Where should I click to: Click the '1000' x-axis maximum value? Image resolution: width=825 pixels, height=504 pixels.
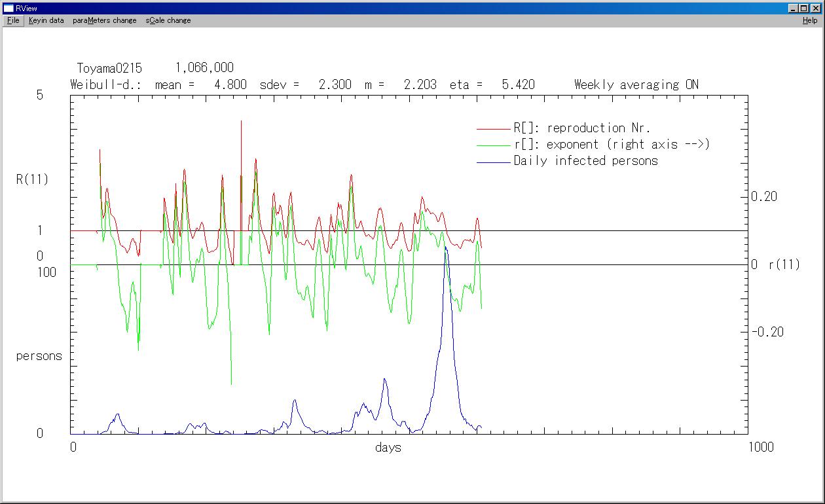tap(761, 447)
